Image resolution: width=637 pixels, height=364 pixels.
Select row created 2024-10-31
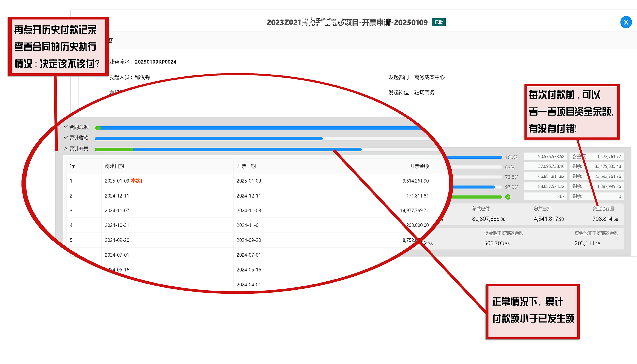coord(249,225)
